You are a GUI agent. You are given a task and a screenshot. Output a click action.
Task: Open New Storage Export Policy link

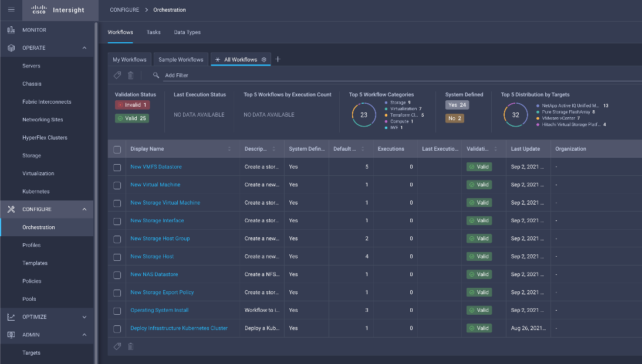tap(162, 292)
